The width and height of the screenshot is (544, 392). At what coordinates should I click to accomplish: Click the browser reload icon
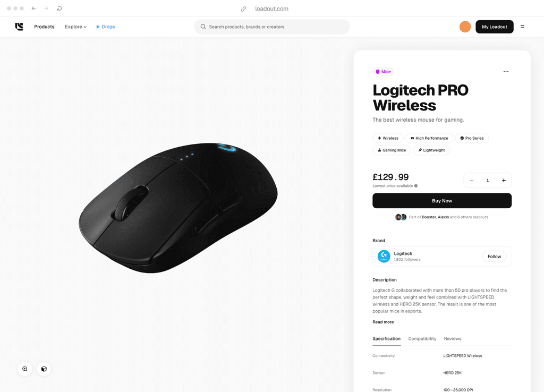[59, 8]
